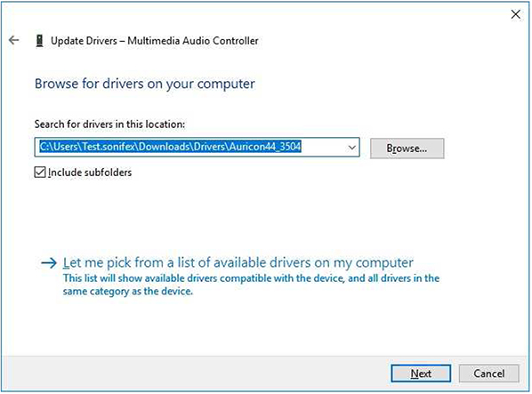The image size is (532, 394).
Task: Proceed with the Next button
Action: 421,374
